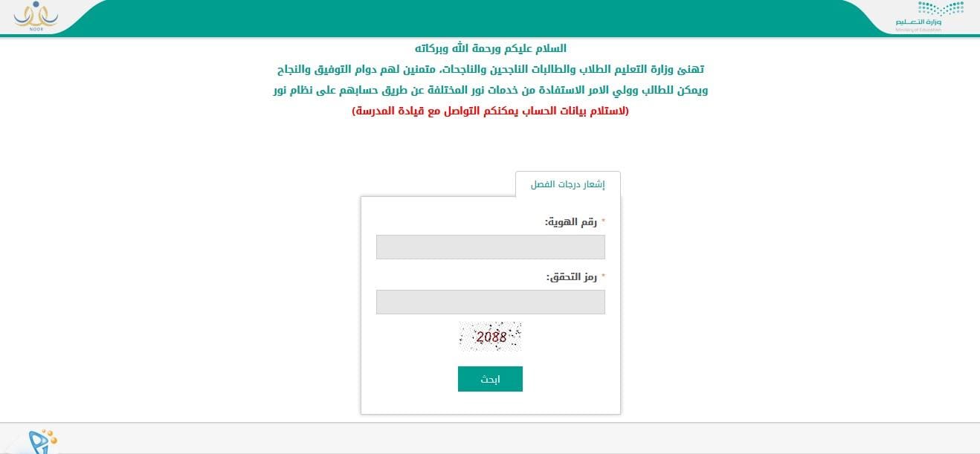Click the تهنئ وزارة التعليم congratulation line
This screenshot has width=980, height=454.
(491, 69)
